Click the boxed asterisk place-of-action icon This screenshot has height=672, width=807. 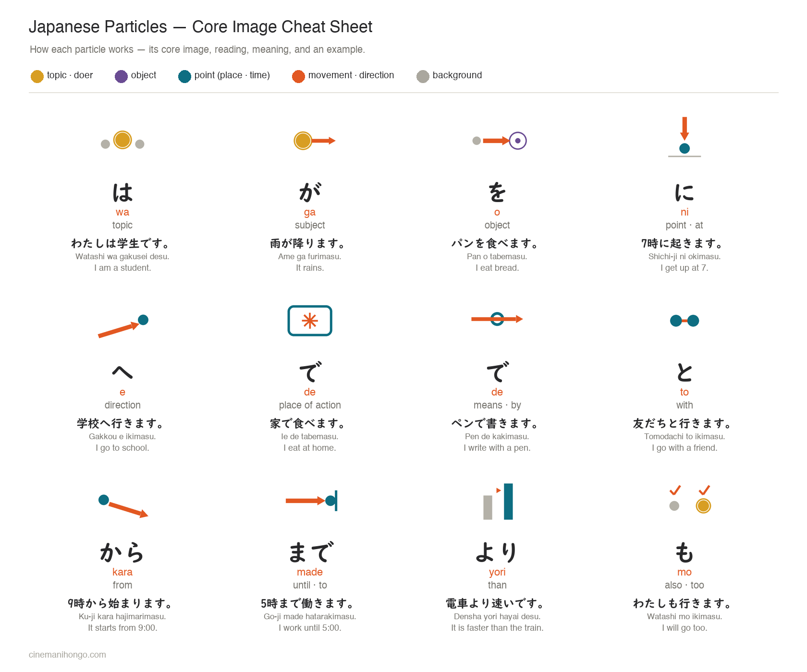pyautogui.click(x=310, y=321)
